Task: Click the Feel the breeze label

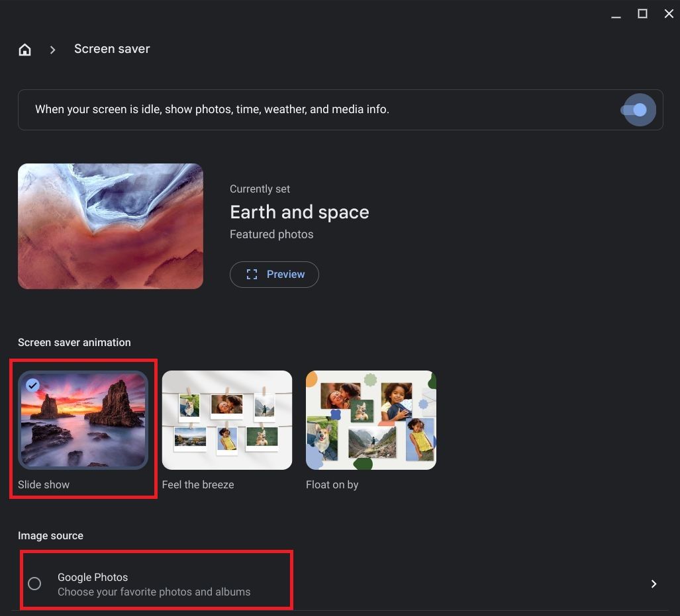Action: point(198,484)
